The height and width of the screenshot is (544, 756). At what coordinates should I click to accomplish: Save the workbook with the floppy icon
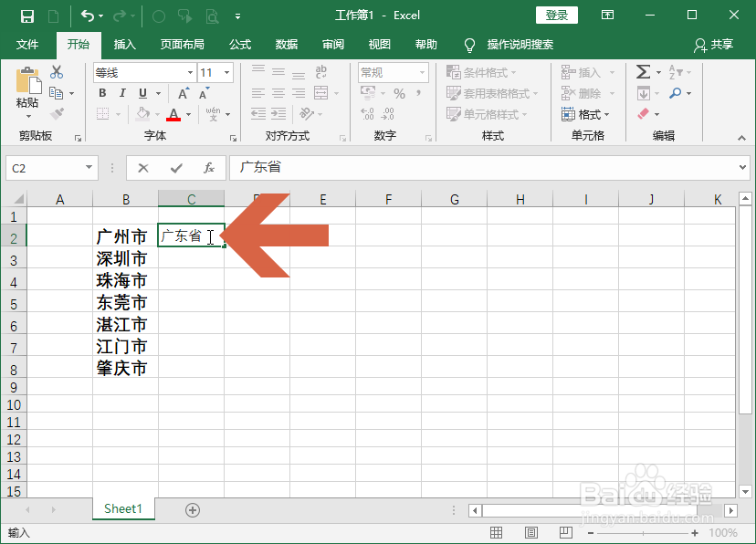coord(27,16)
